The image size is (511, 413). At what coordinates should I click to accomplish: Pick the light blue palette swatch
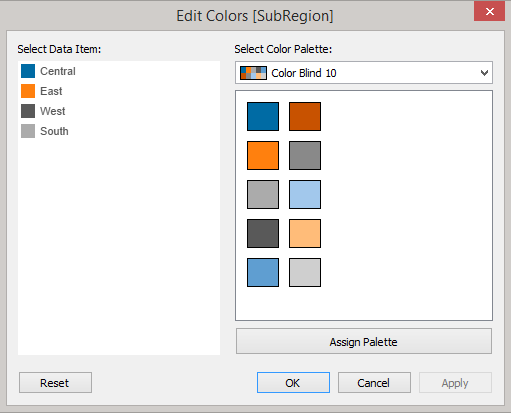(x=305, y=194)
